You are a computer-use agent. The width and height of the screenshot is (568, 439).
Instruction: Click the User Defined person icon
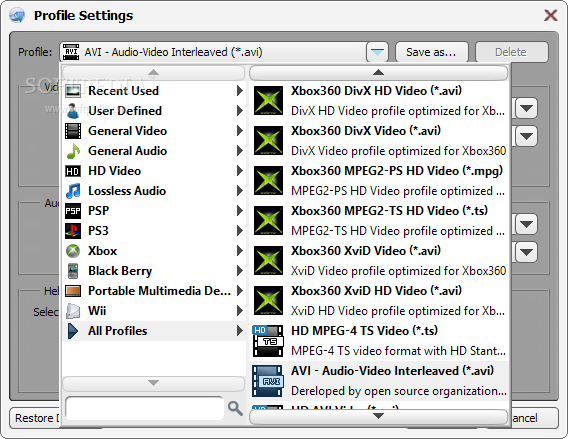click(73, 111)
